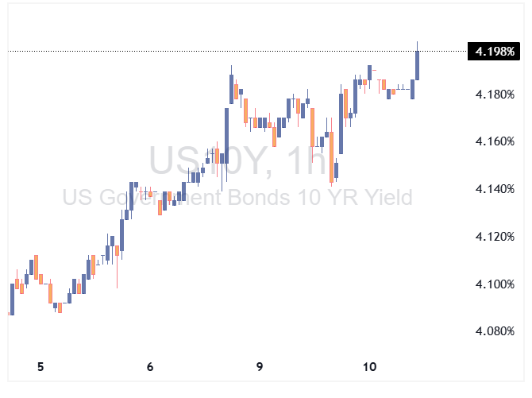Click the US Government Bonds 10 YR Yield caption
The width and height of the screenshot is (532, 398).
click(x=238, y=197)
